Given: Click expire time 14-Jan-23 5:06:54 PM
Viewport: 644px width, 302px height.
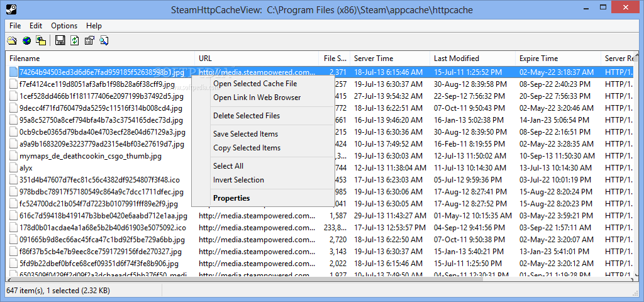Looking at the screenshot, I should tap(554, 120).
